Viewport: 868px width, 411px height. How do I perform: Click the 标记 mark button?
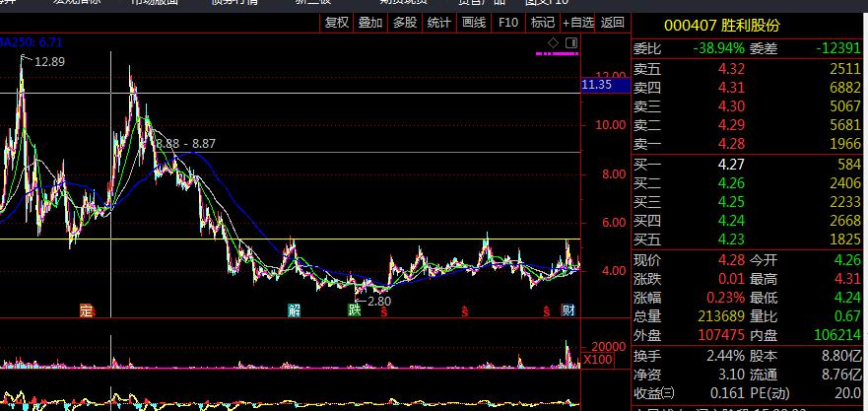coord(542,23)
